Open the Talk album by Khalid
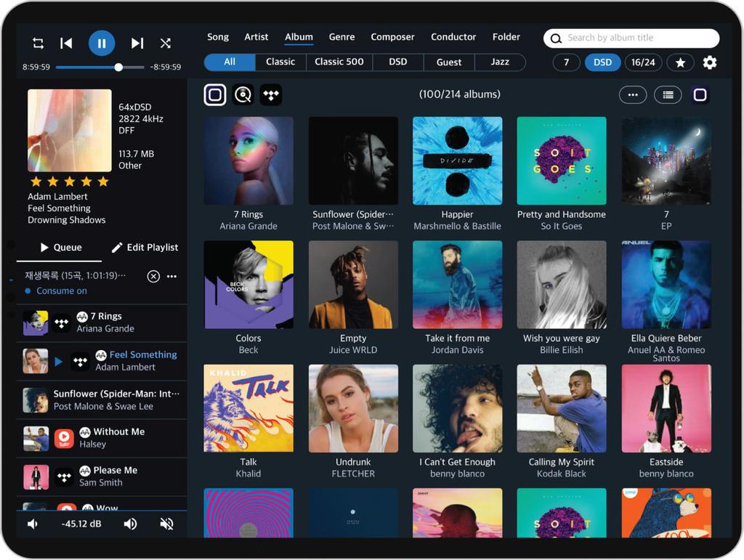Screen dimensions: 744x560 click(248, 408)
